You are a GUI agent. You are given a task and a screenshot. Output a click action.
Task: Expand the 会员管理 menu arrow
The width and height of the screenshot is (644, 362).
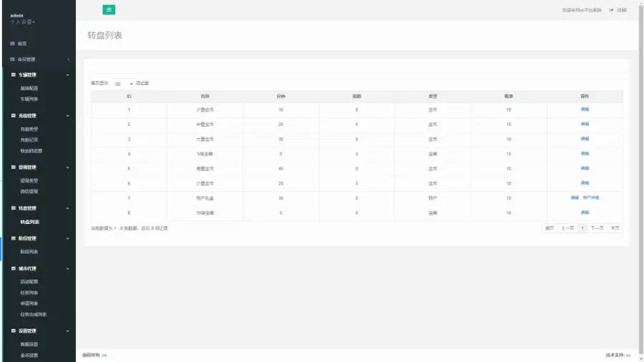click(68, 59)
